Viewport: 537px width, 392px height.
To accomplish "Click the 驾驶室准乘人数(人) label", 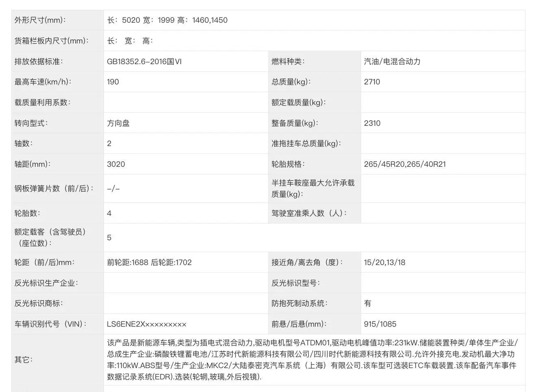I will coord(309,213).
